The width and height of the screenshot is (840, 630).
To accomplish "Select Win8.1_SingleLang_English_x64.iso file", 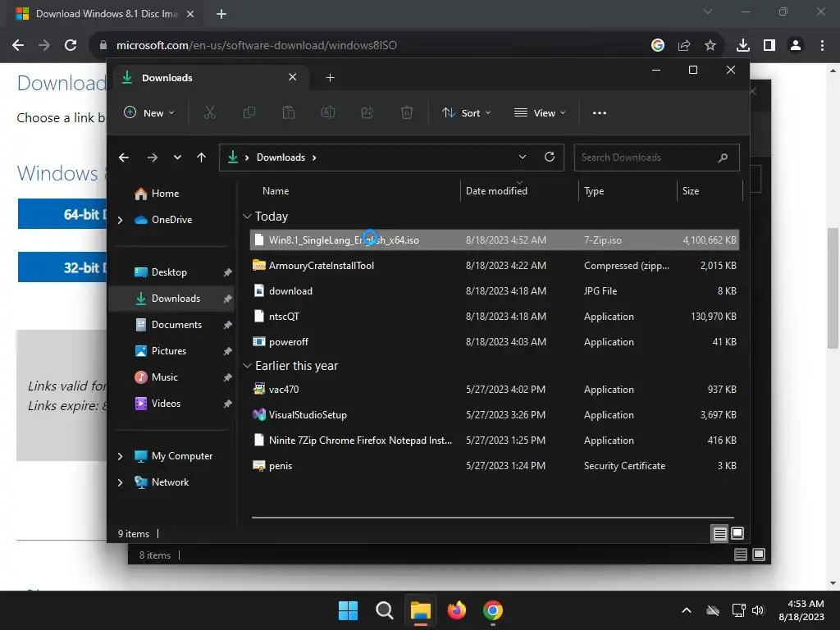I will pos(495,240).
